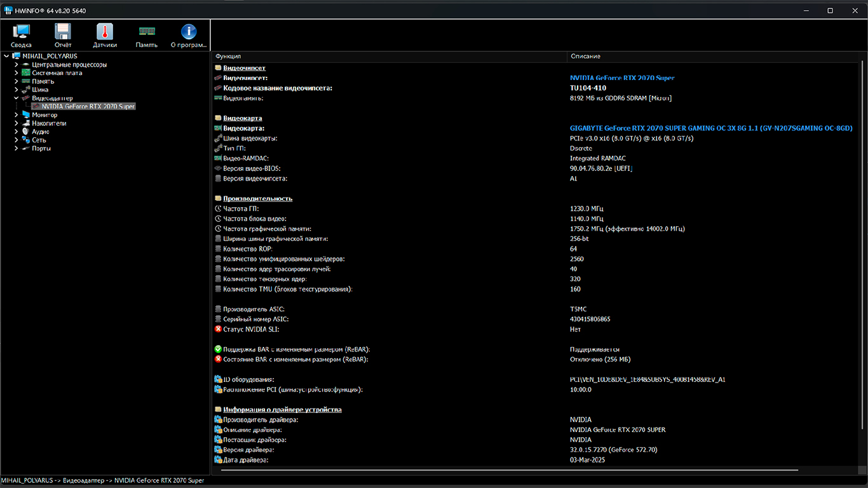Collapse the MIHAIL_POLYARUS root node arrow
Image resolution: width=868 pixels, height=488 pixels.
click(6, 56)
